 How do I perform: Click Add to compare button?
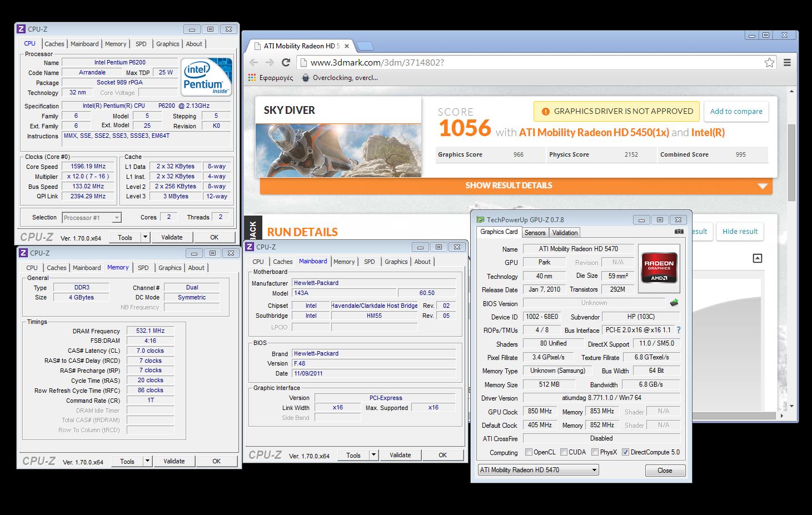click(x=736, y=111)
